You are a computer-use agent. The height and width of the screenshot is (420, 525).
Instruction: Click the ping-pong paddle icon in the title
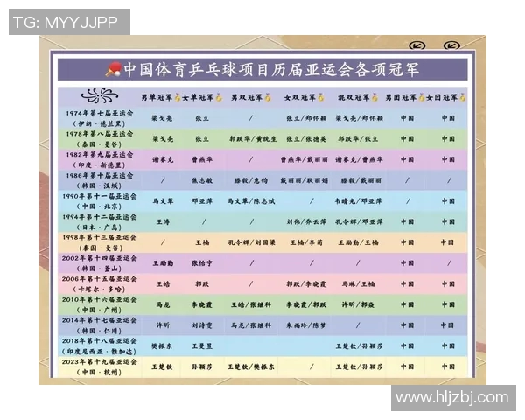pyautogui.click(x=113, y=69)
